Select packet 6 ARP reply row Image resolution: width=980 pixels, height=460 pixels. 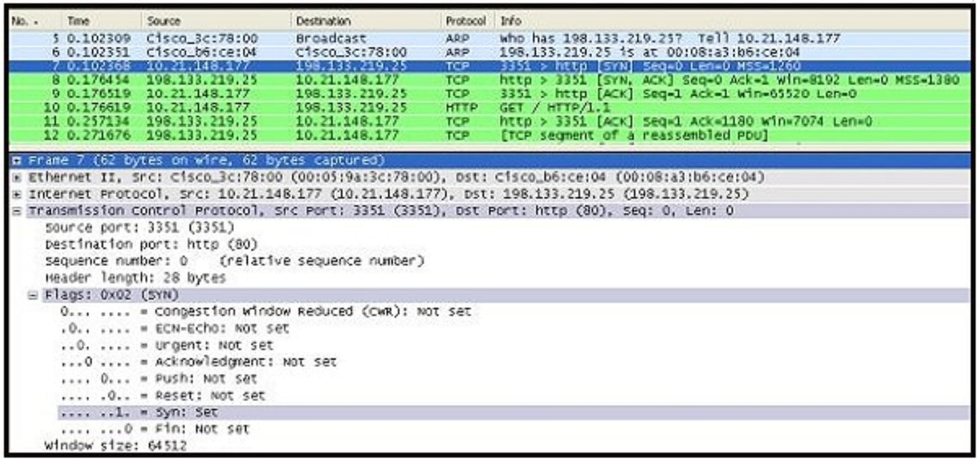(x=475, y=52)
